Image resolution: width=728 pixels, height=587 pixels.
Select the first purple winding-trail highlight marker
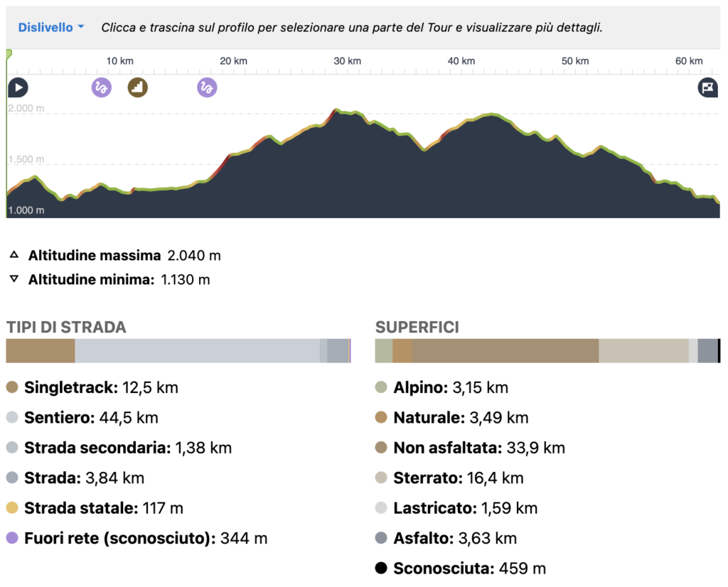coord(101,87)
